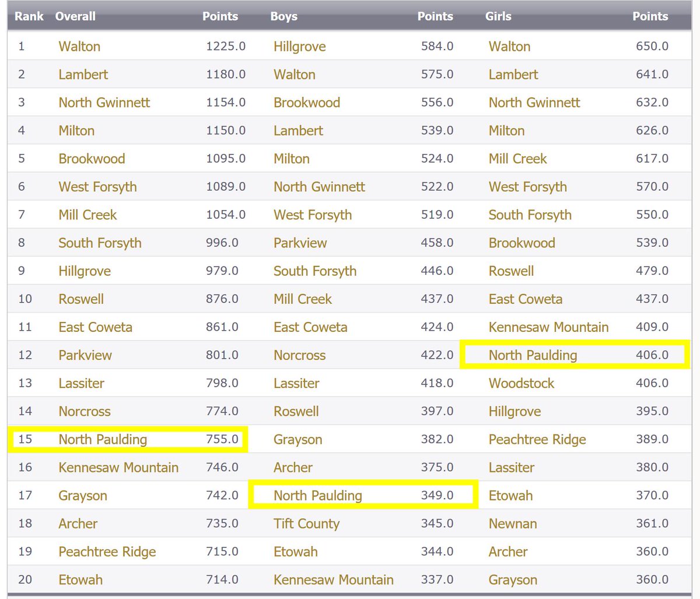Open Grayson in the Boys column
Viewport: 700px width, 599px height.
tap(298, 440)
